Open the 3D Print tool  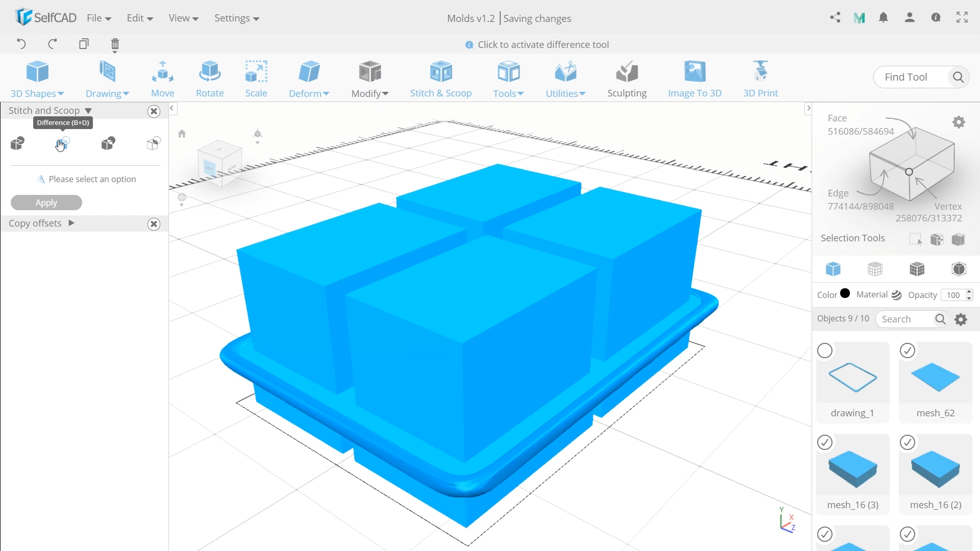[x=761, y=79]
